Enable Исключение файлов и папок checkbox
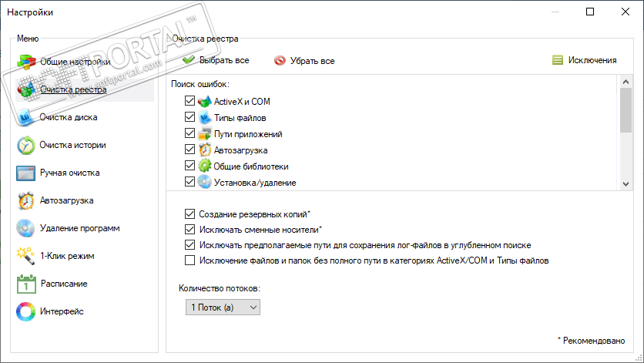Image resolution: width=644 pixels, height=363 pixels. click(x=190, y=260)
